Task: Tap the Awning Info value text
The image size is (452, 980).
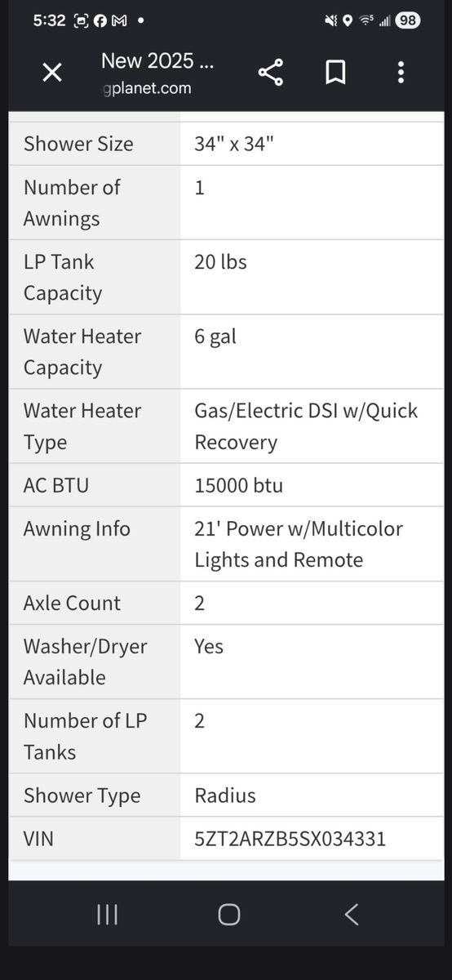Action: pyautogui.click(x=299, y=544)
